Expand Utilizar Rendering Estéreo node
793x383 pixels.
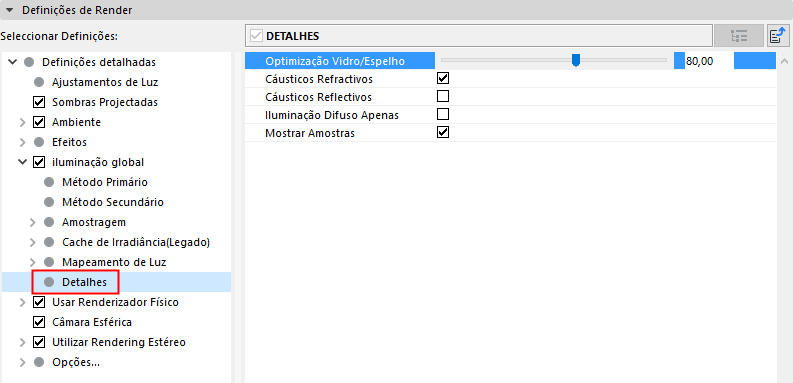22,343
